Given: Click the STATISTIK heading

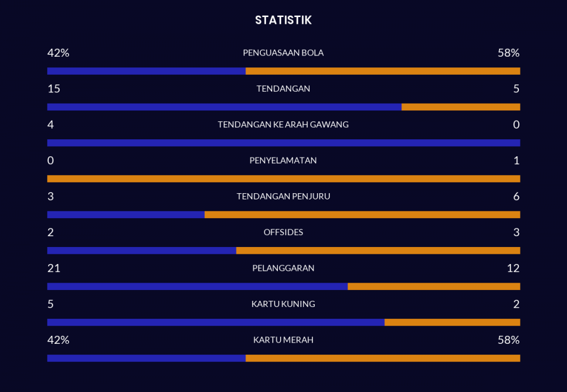Looking at the screenshot, I should pyautogui.click(x=283, y=20).
